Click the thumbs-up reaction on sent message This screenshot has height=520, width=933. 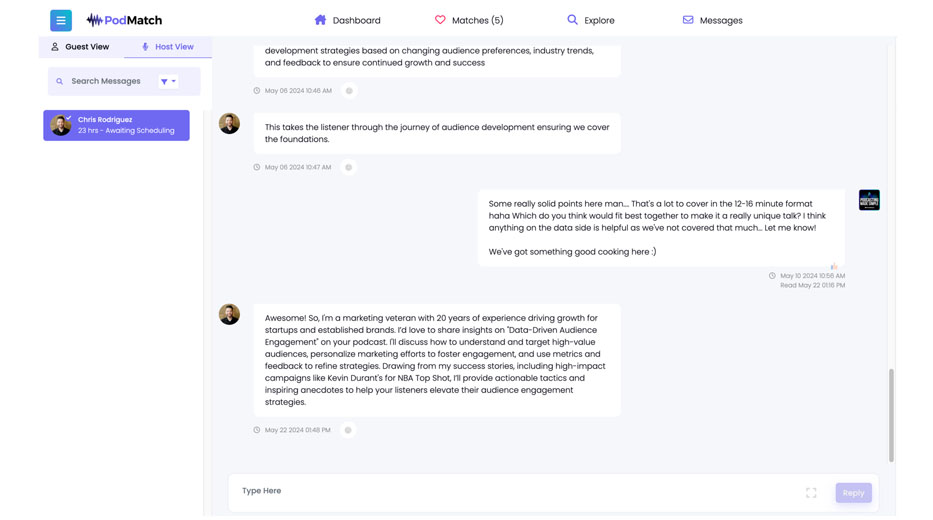(834, 267)
